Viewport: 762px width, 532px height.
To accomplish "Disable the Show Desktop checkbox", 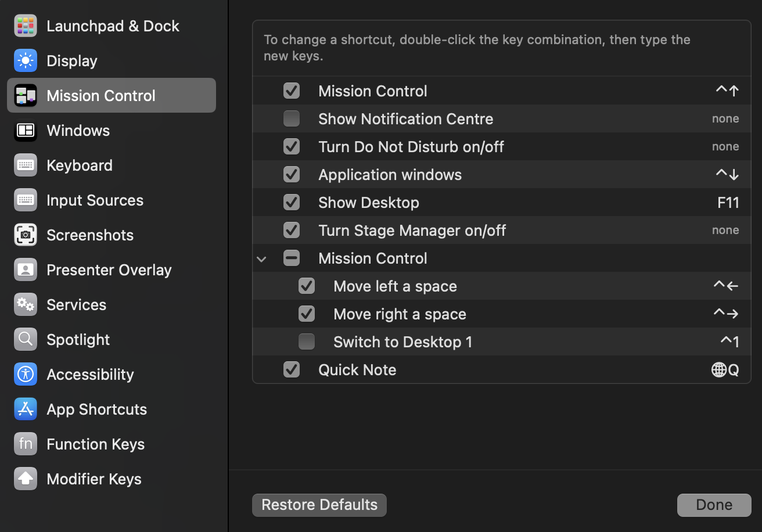I will pos(292,203).
